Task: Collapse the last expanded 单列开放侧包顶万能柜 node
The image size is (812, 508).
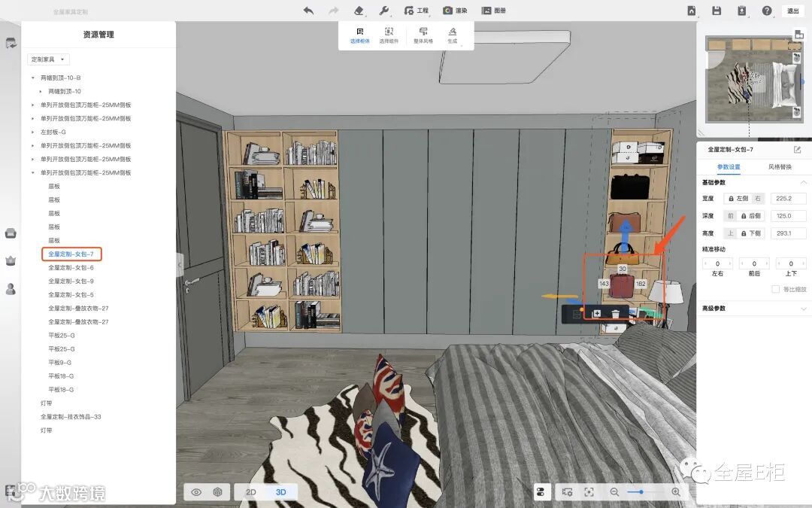Action: tap(32, 172)
